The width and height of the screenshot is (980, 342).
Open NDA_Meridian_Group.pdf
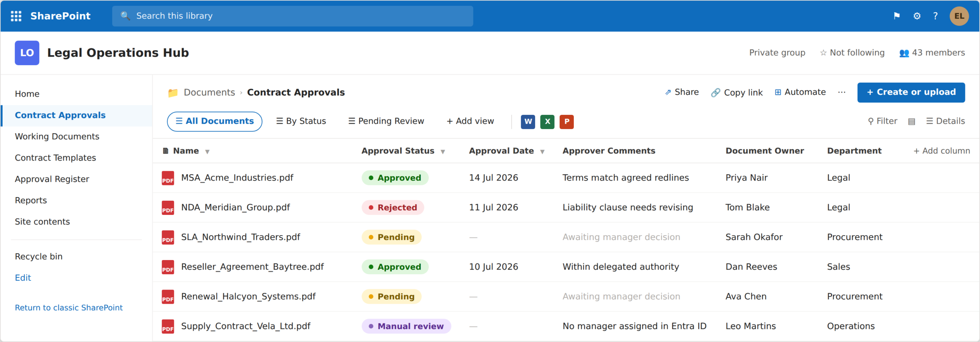pyautogui.click(x=235, y=208)
